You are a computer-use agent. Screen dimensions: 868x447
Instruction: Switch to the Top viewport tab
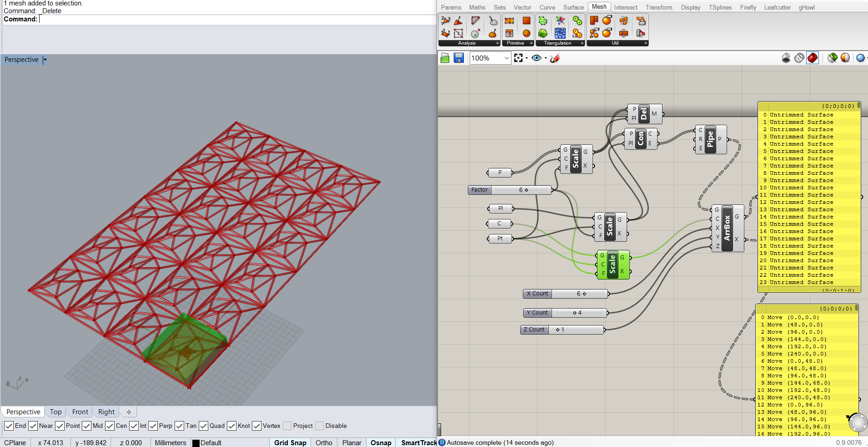[x=56, y=412]
